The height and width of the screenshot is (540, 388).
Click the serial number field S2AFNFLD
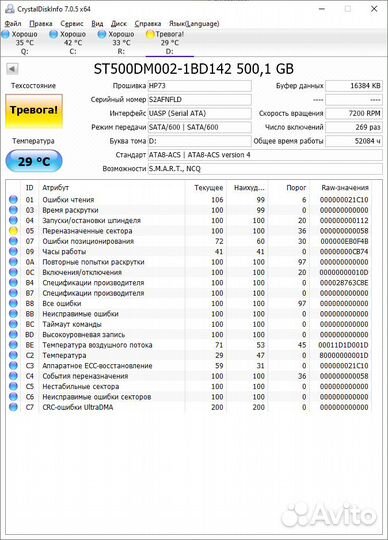click(x=200, y=100)
